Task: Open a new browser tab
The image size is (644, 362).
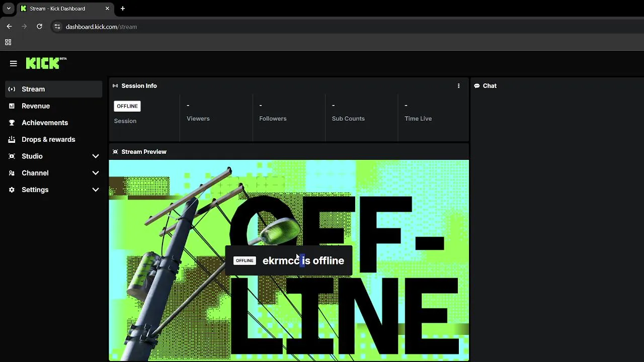Action: pyautogui.click(x=123, y=9)
